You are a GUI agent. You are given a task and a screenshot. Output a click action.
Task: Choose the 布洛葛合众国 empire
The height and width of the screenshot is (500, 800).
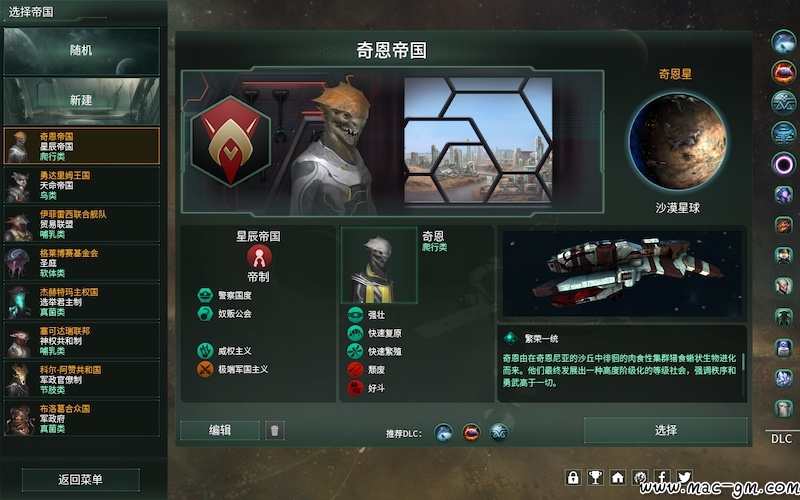pyautogui.click(x=82, y=418)
